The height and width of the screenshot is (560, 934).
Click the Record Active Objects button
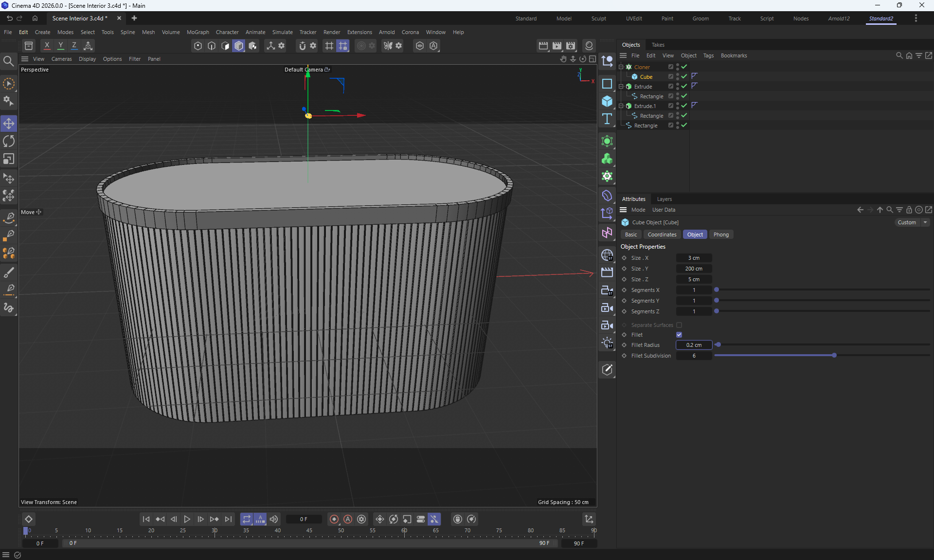(334, 519)
